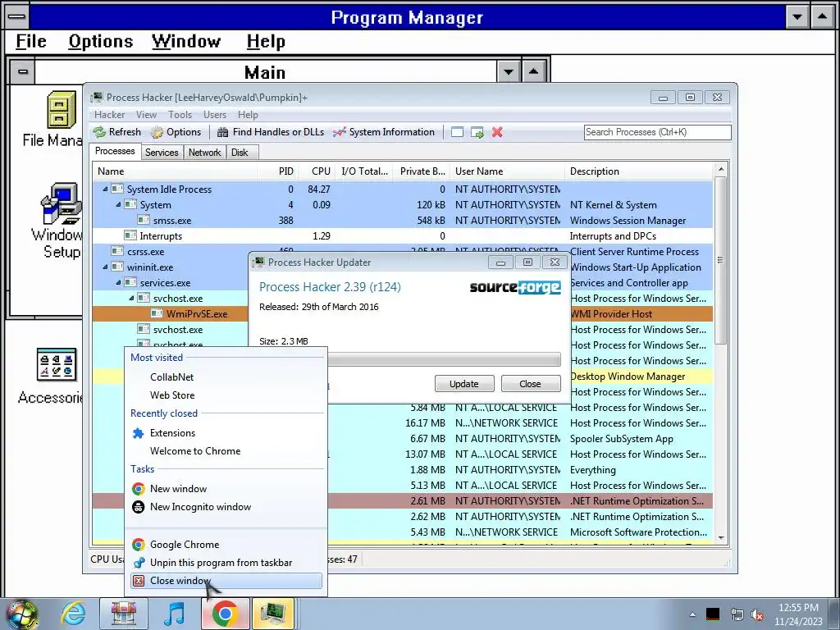Sort by the PID column header

coord(278,171)
